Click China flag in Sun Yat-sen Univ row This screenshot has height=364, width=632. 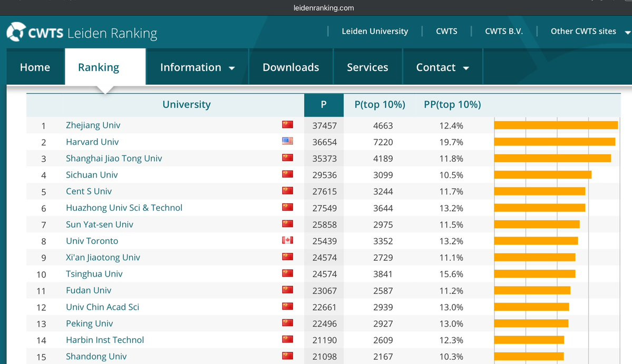pos(287,224)
